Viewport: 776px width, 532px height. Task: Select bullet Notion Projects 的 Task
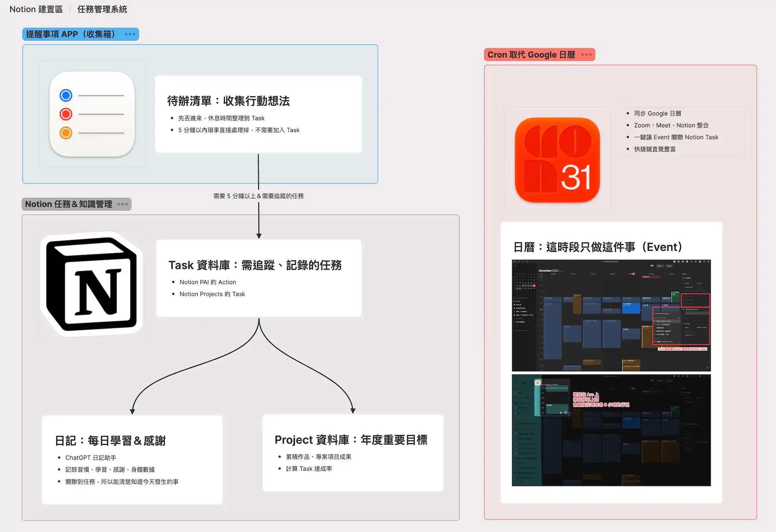(212, 294)
